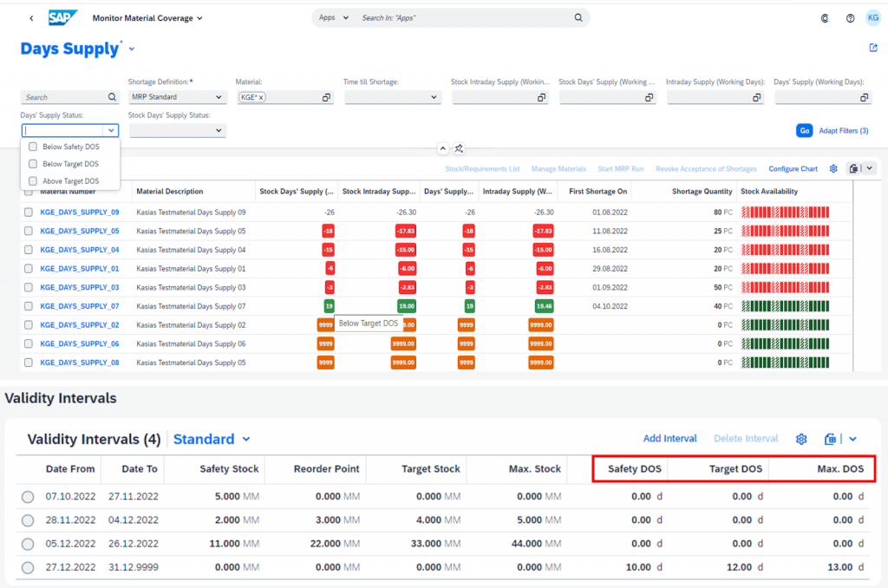This screenshot has height=588, width=888.
Task: Click the share icon beside Days Supply
Action: coord(873,49)
